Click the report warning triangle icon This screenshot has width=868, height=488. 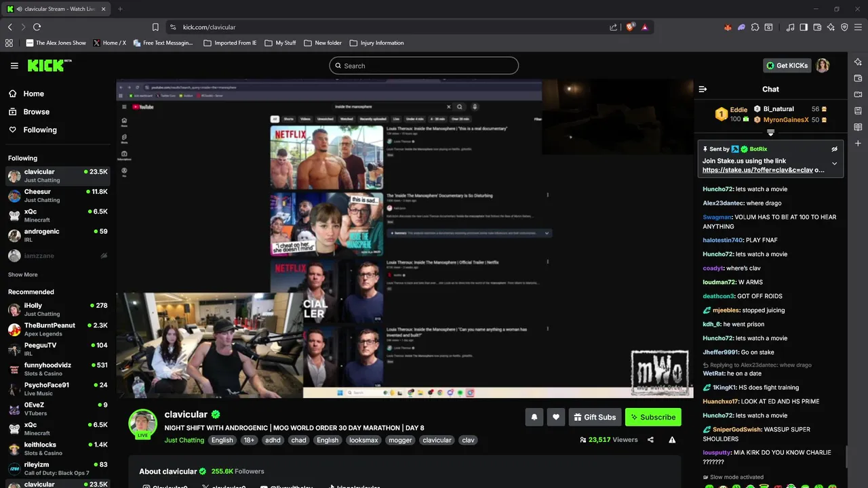click(672, 440)
